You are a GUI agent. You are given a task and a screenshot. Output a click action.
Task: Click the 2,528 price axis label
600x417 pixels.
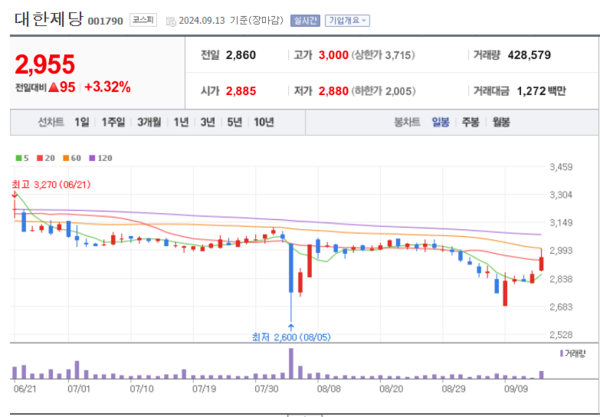pos(561,335)
